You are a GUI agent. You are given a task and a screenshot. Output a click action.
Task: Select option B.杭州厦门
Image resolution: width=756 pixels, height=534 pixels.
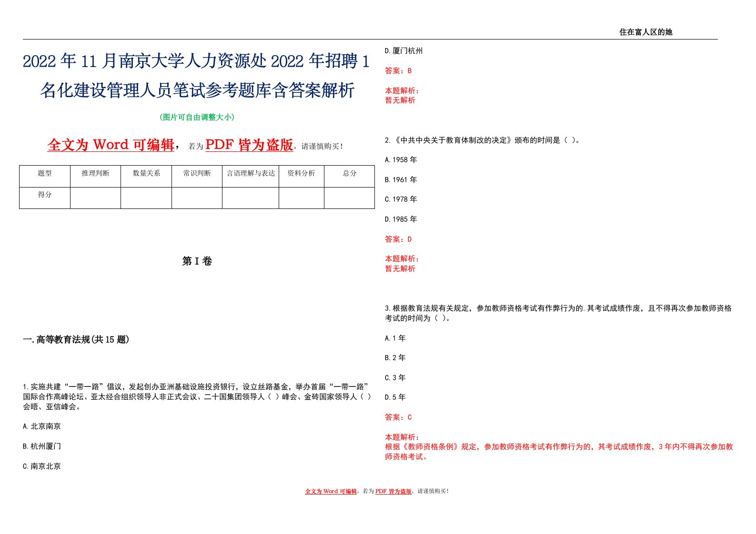pyautogui.click(x=42, y=446)
